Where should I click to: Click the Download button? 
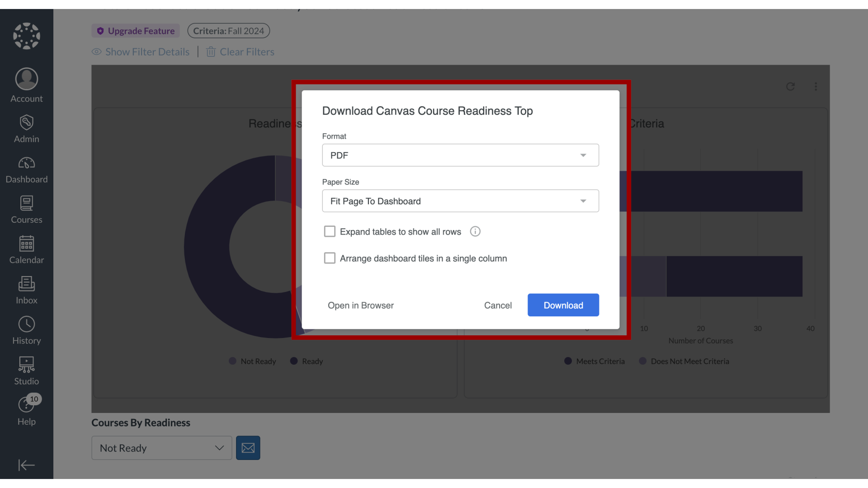coord(563,305)
